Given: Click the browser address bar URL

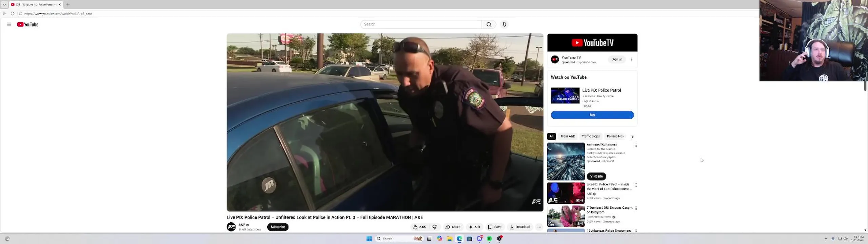Looking at the screenshot, I should point(58,14).
